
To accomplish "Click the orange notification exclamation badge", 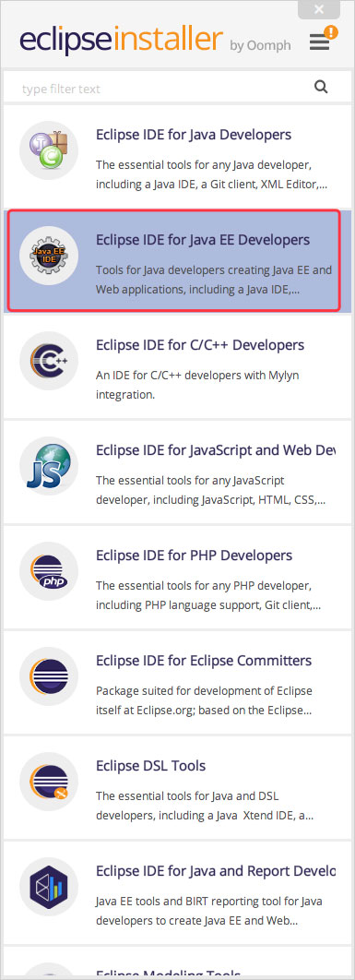I will coord(331,31).
